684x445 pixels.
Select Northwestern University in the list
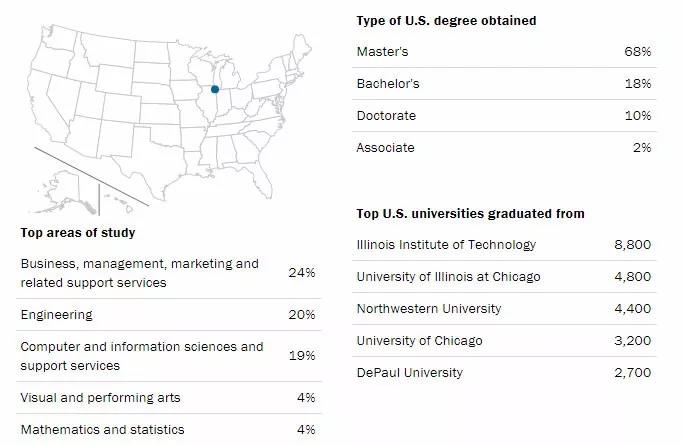(x=429, y=308)
